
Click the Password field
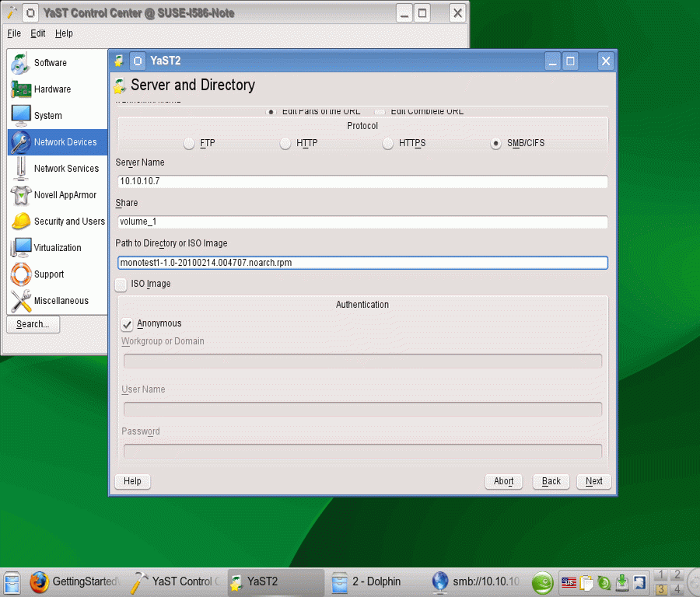[362, 451]
